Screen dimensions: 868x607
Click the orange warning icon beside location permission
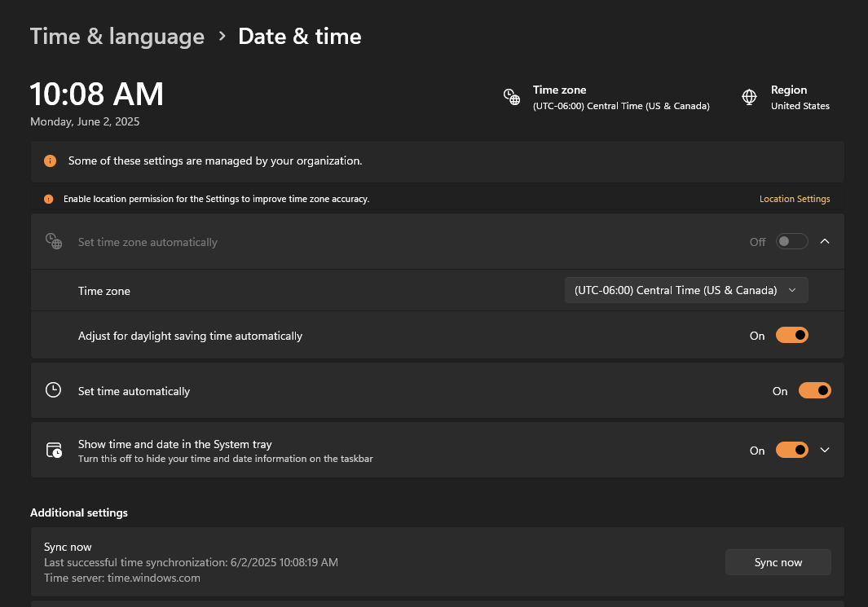coord(49,199)
